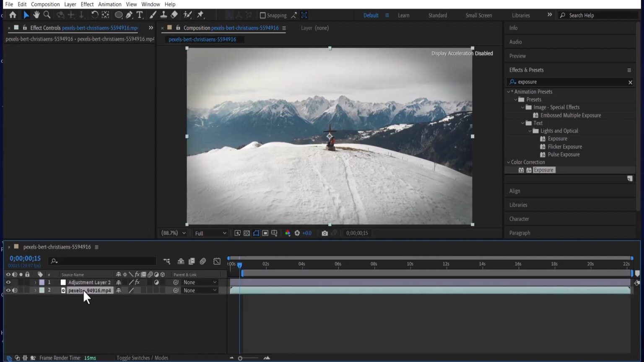Screen dimensions: 644x362
Task: Select the Hand tool
Action: 36,15
